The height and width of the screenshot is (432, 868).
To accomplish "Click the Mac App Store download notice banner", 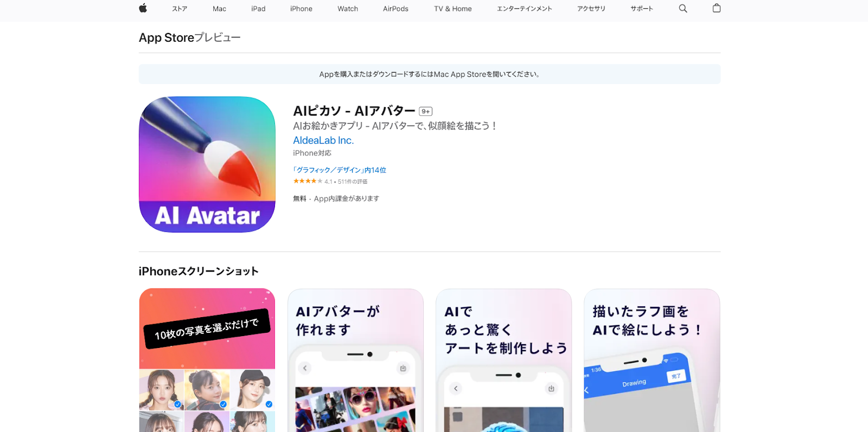I will [430, 74].
